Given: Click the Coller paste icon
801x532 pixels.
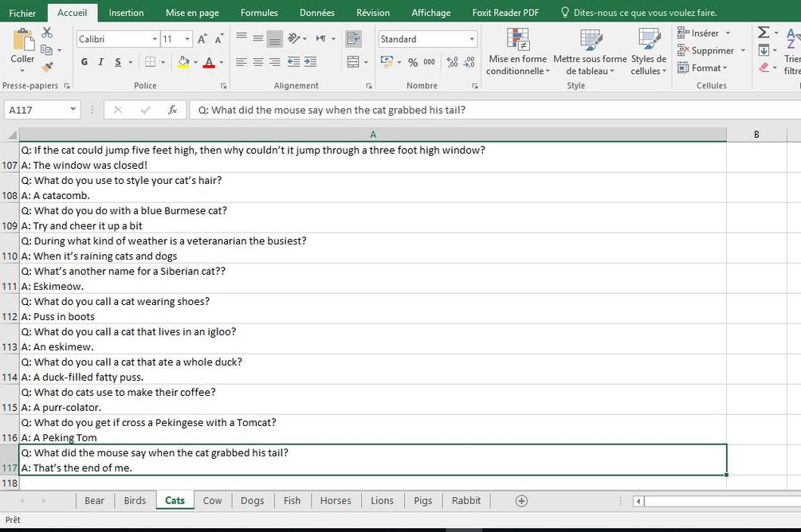Looking at the screenshot, I should pyautogui.click(x=22, y=39).
